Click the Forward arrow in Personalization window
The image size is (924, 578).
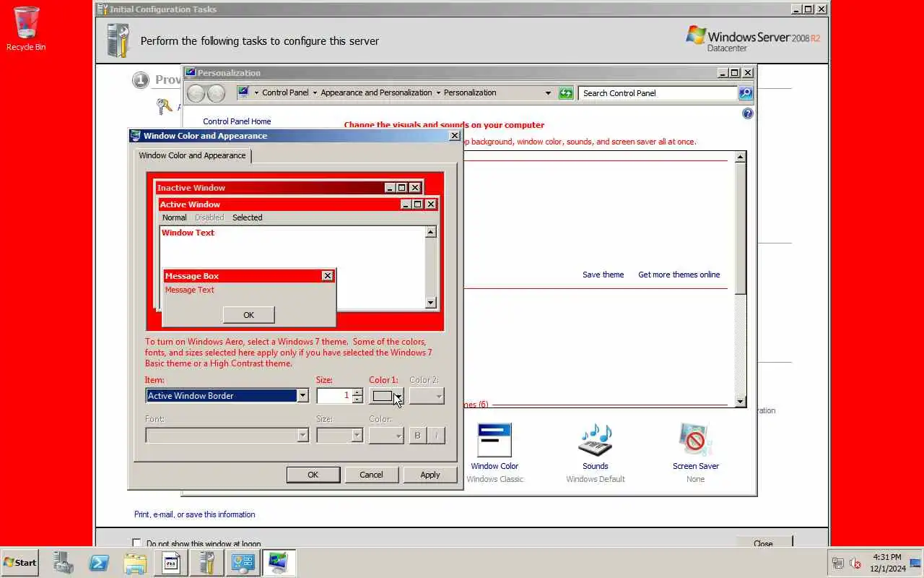pyautogui.click(x=216, y=93)
